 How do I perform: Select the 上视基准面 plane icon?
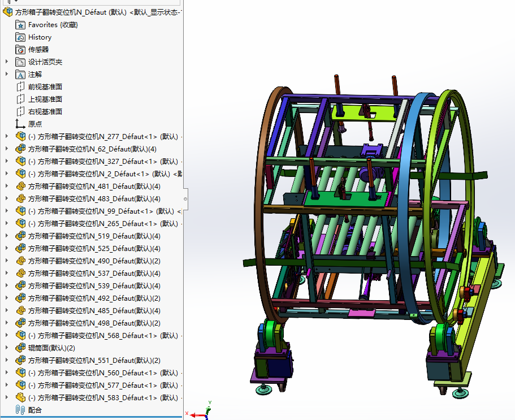[20, 99]
